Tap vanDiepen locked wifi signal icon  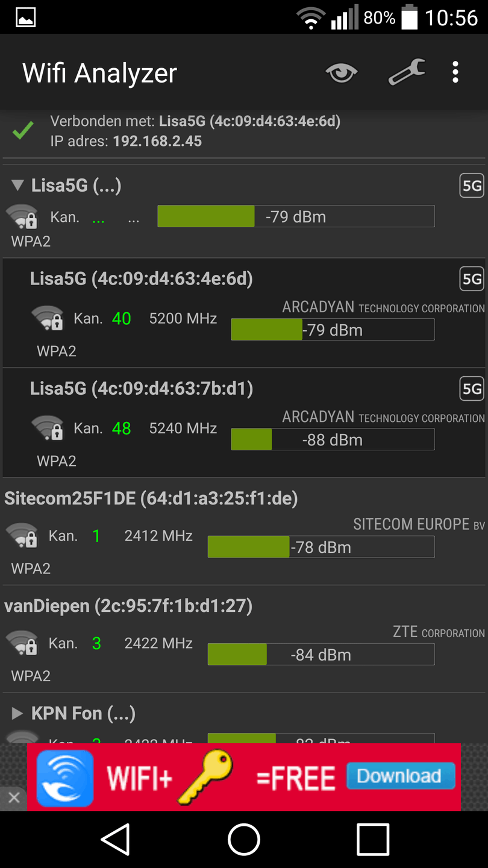(22, 643)
